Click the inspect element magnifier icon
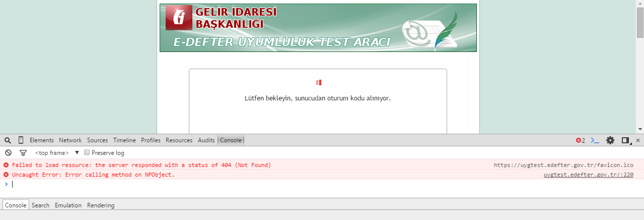Screen dimensions: 644x220 coord(8,140)
